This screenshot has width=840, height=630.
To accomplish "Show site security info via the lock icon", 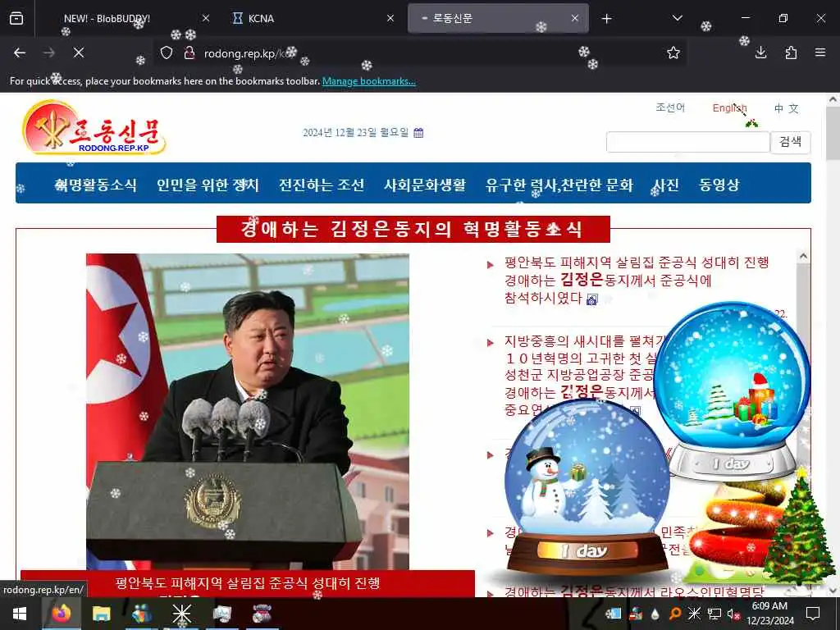I will coord(189,52).
